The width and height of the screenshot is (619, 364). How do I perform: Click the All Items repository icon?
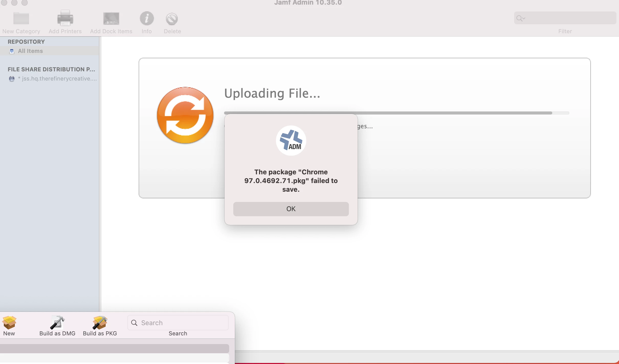tap(12, 51)
